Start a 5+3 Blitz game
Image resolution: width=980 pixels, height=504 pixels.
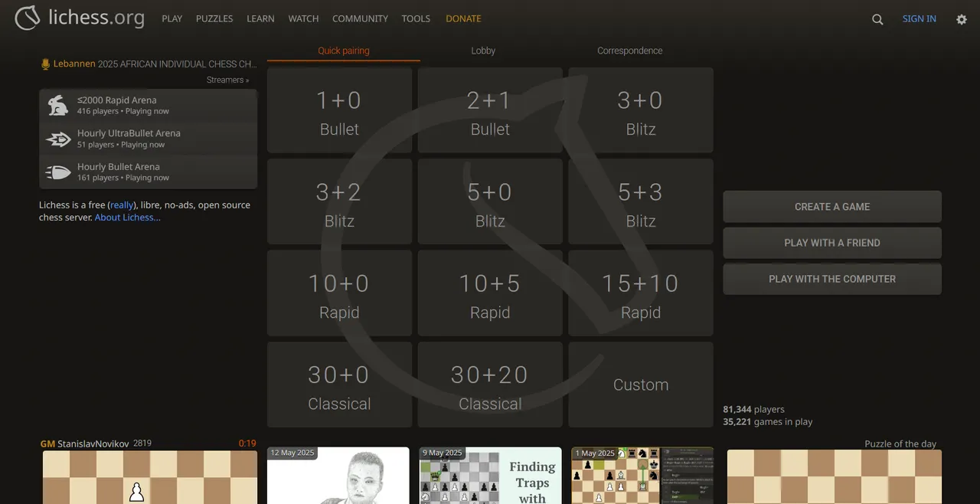tap(641, 201)
